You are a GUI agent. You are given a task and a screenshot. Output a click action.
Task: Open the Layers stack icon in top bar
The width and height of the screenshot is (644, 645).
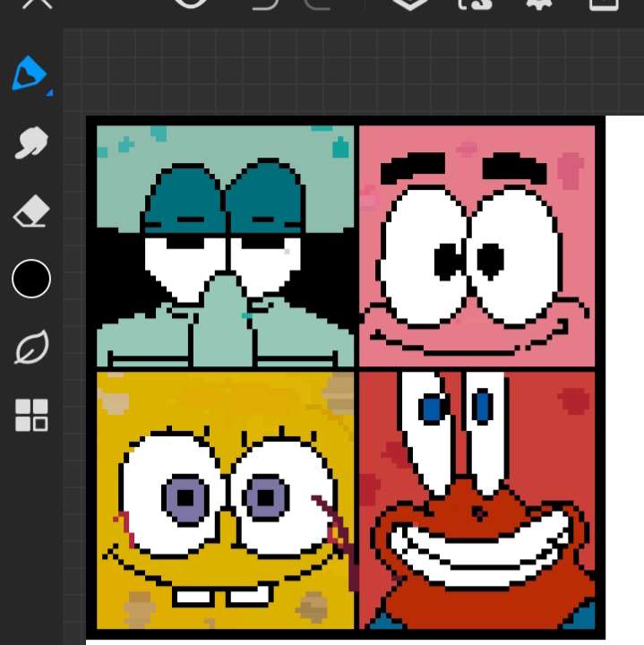409,4
